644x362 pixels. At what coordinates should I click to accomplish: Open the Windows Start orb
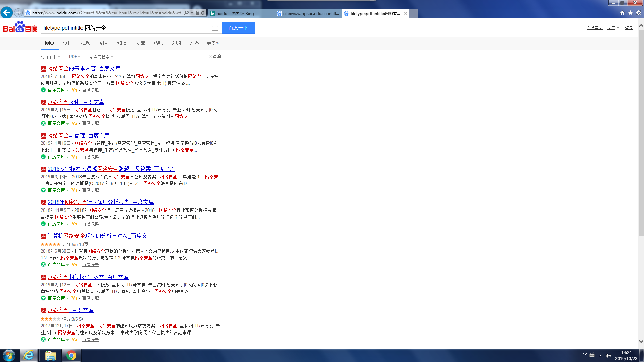pos(9,355)
